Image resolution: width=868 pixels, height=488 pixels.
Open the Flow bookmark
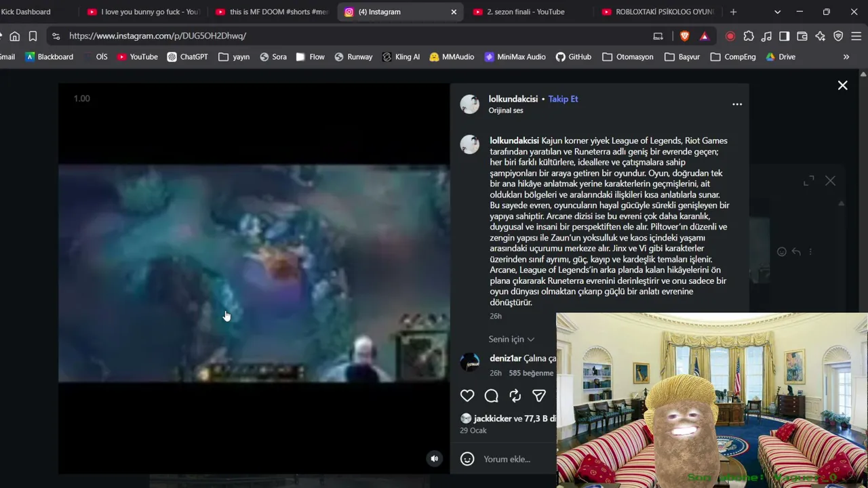[x=311, y=57]
